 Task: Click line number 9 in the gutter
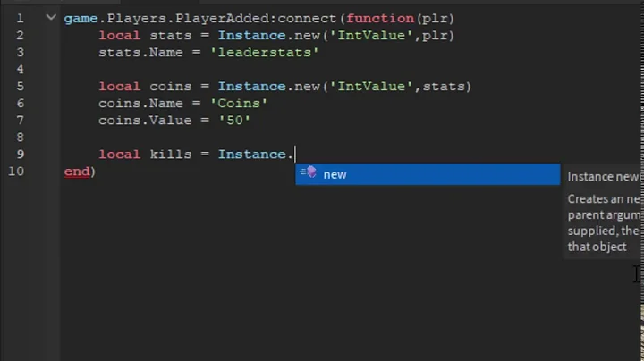[20, 155]
